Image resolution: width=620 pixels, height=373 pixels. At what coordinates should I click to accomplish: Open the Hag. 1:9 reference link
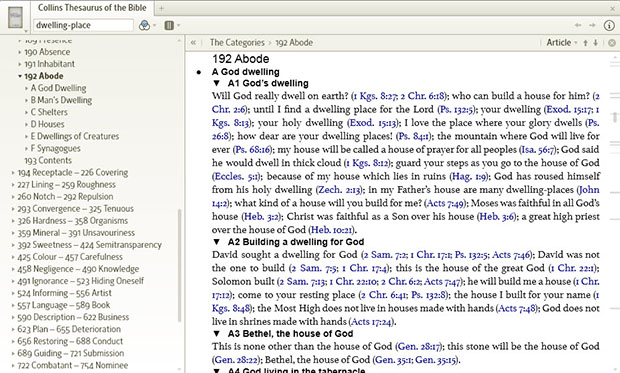[x=469, y=176]
